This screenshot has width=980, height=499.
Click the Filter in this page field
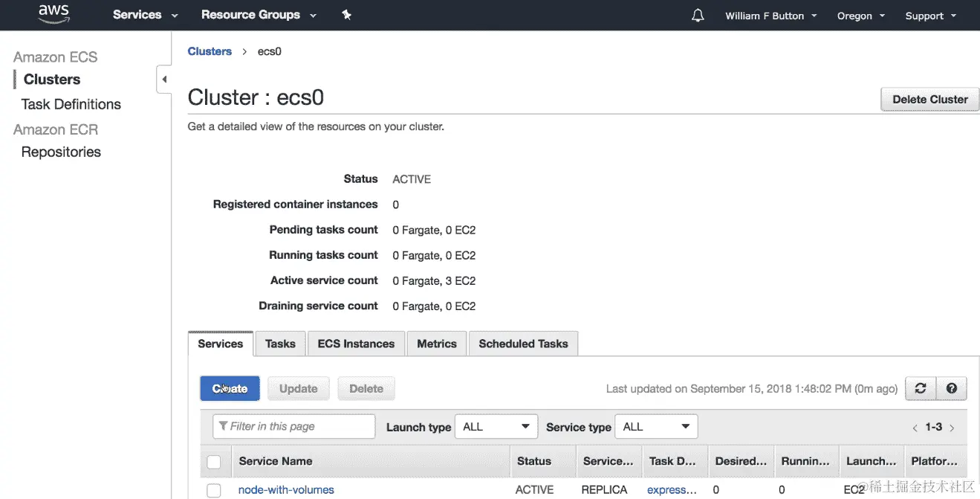pyautogui.click(x=294, y=426)
